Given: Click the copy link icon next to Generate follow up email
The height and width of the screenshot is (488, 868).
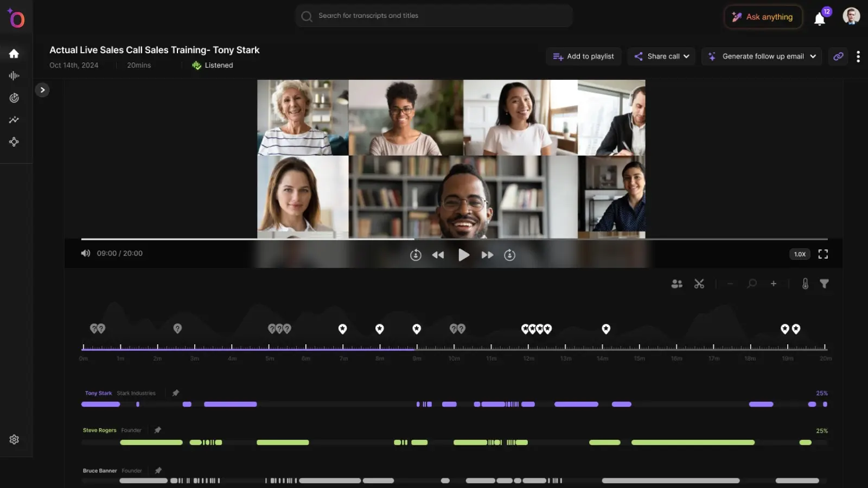Looking at the screenshot, I should click(x=838, y=56).
